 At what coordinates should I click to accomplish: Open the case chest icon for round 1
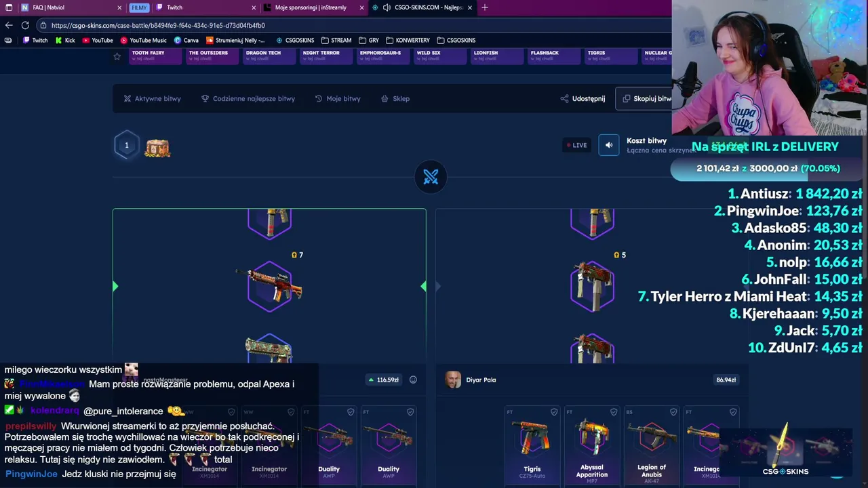coord(157,148)
